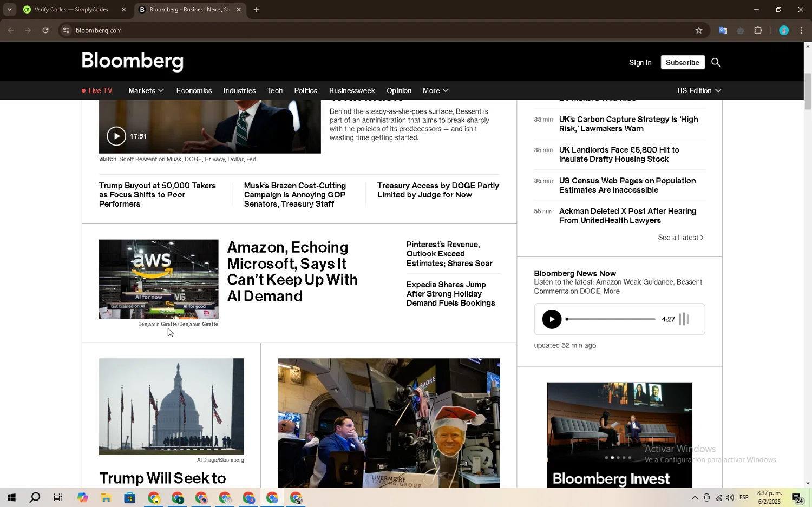Open Windows taskbar search
Screen dimensions: 812x507
(x=35, y=498)
